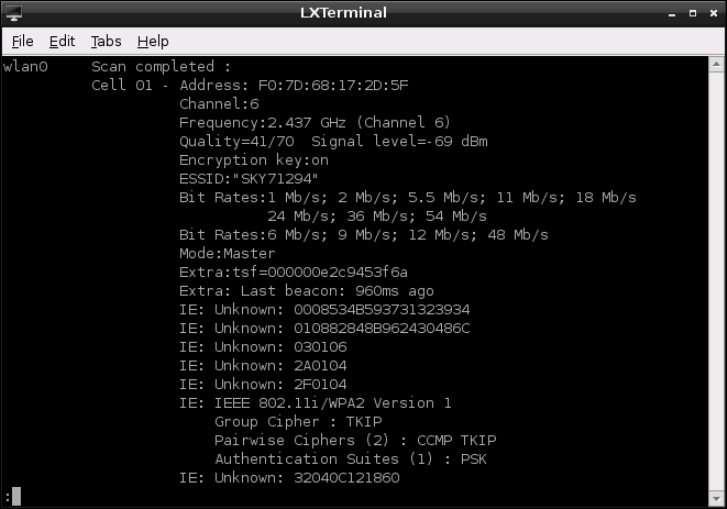Image resolution: width=727 pixels, height=509 pixels.
Task: Click the ESSID "SKY71294" text
Action: [249, 179]
